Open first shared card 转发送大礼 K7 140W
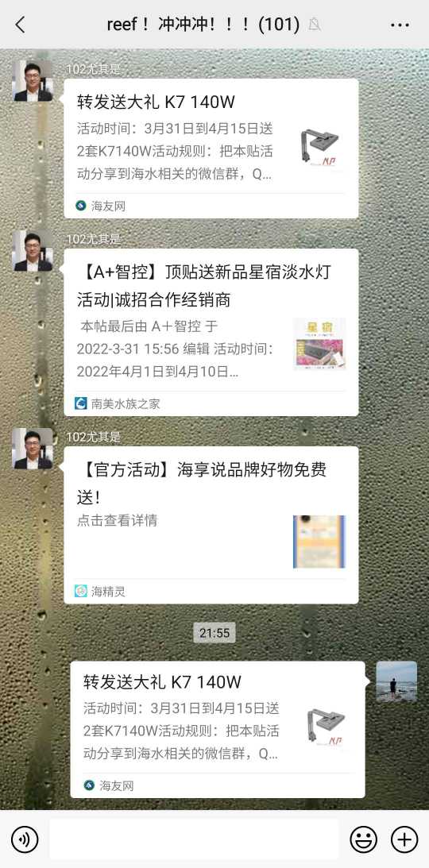The width and height of the screenshot is (429, 868). pos(211,149)
